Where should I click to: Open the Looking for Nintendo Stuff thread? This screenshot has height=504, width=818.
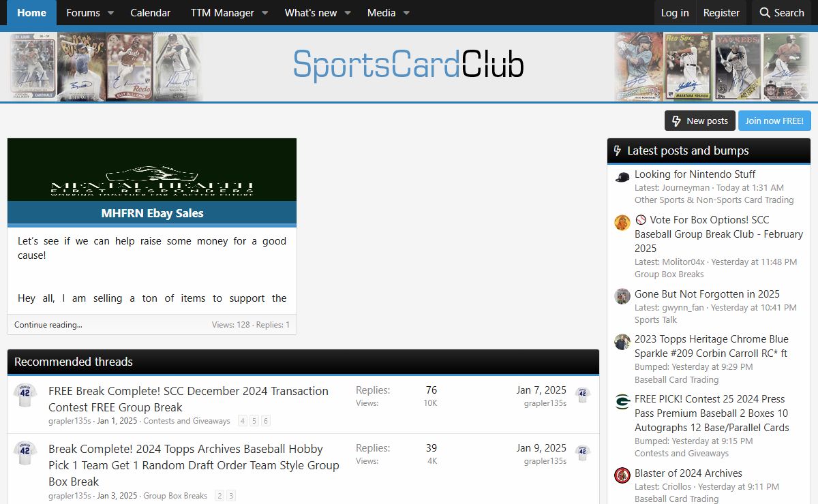(x=695, y=174)
